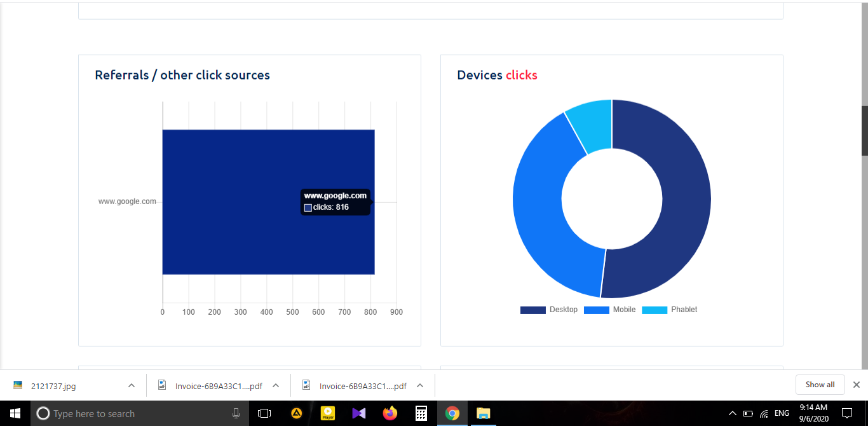This screenshot has height=426, width=868.
Task: Click the battery icon in tray
Action: click(748, 413)
